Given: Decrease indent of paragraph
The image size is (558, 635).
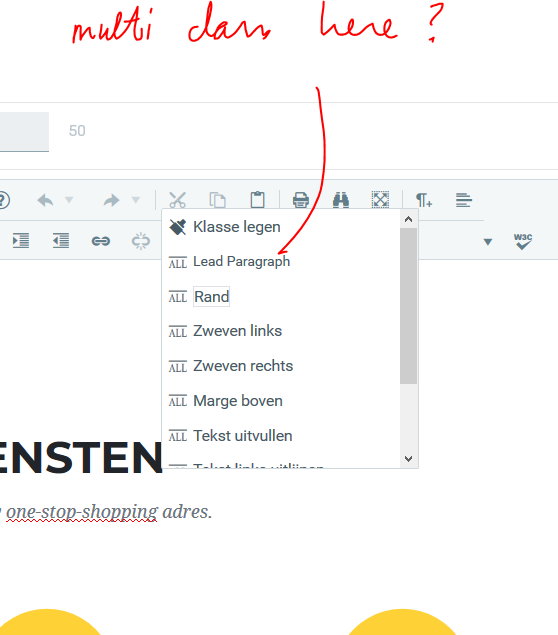Looking at the screenshot, I should point(61,241).
